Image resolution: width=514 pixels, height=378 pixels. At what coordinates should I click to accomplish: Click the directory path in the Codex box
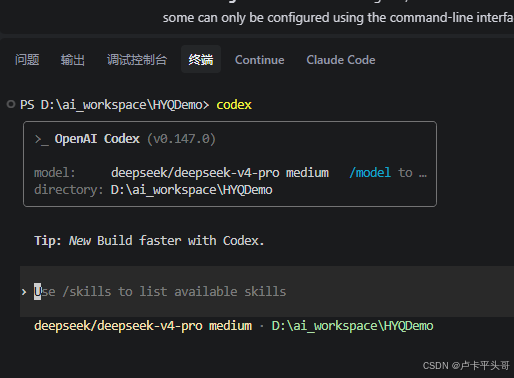192,190
